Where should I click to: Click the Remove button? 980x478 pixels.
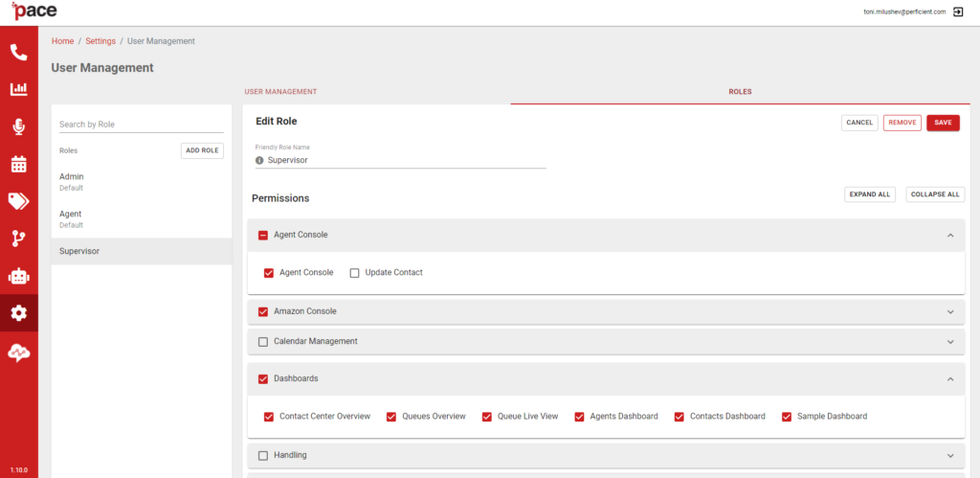click(902, 123)
